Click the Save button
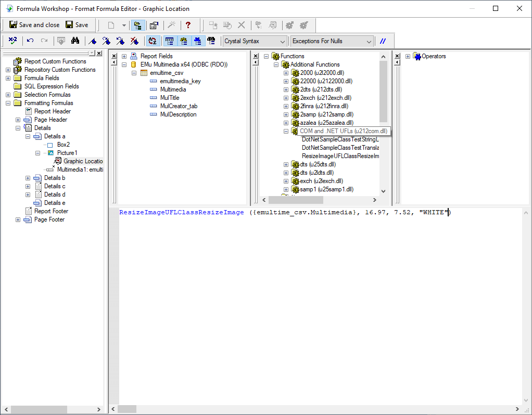Screen dimensions: 532x415 click(77, 25)
